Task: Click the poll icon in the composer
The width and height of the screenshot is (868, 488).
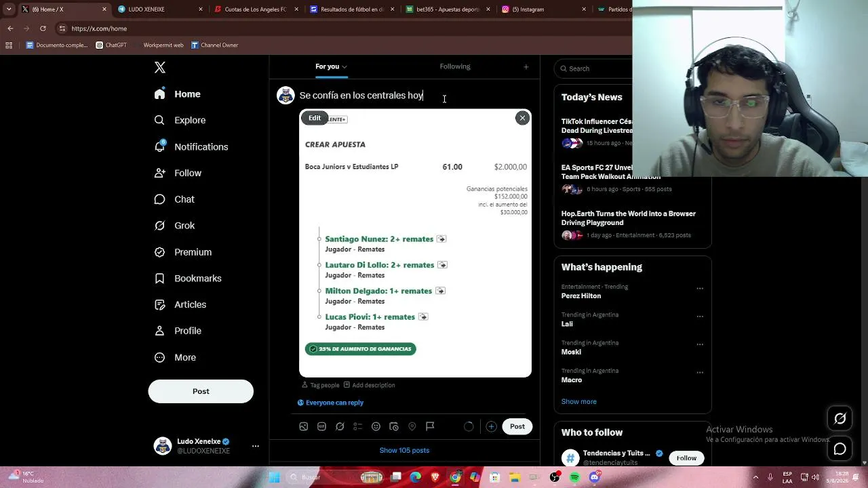Action: pyautogui.click(x=358, y=426)
